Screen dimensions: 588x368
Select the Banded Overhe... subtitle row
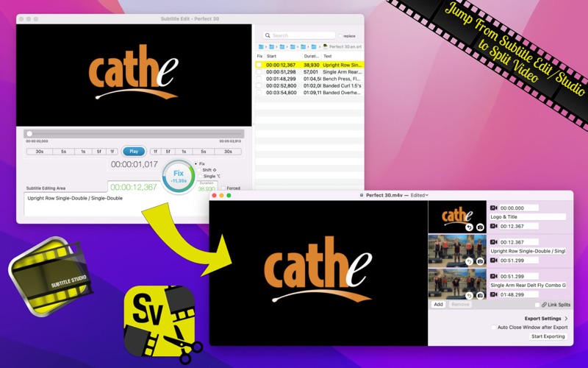(309, 93)
